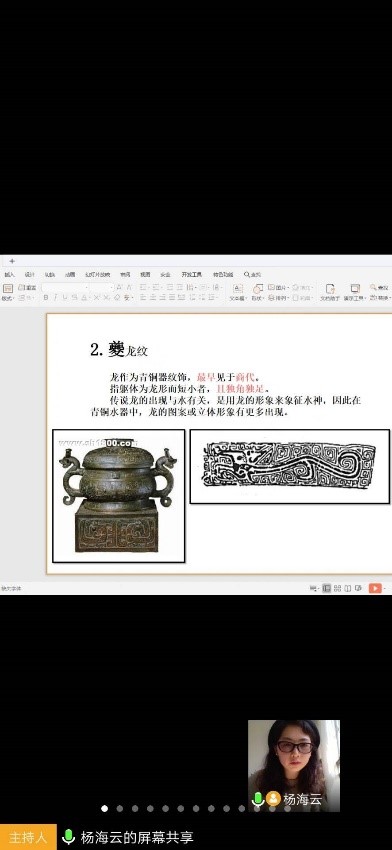Viewport: 392px width, 850px height.
Task: Apply Italic formatting with the I icon
Action: click(56, 298)
